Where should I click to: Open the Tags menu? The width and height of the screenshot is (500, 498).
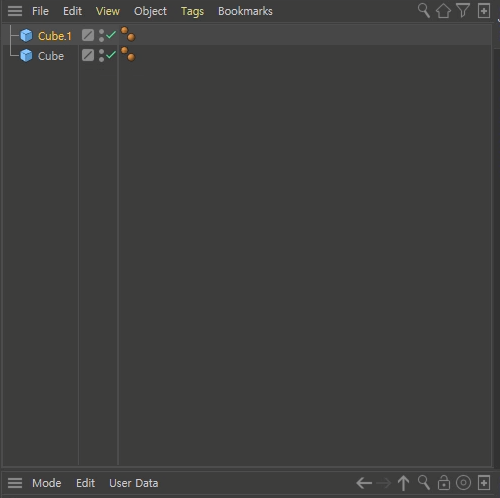point(192,12)
